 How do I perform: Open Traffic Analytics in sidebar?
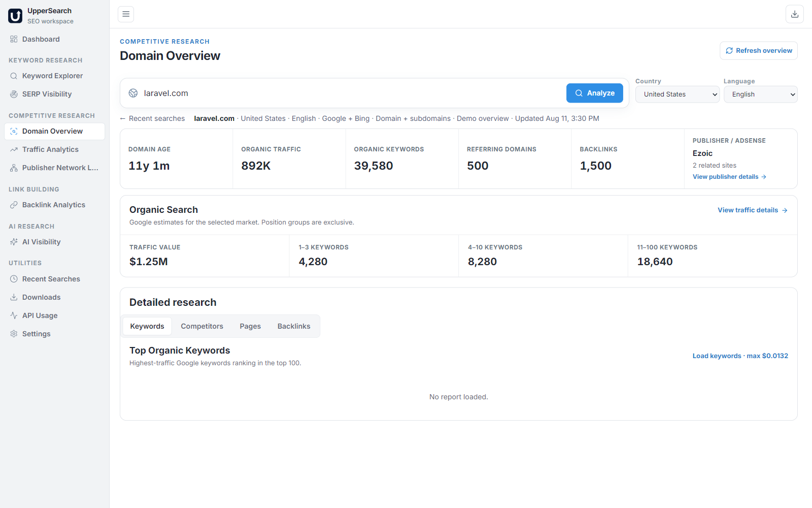coord(54,149)
